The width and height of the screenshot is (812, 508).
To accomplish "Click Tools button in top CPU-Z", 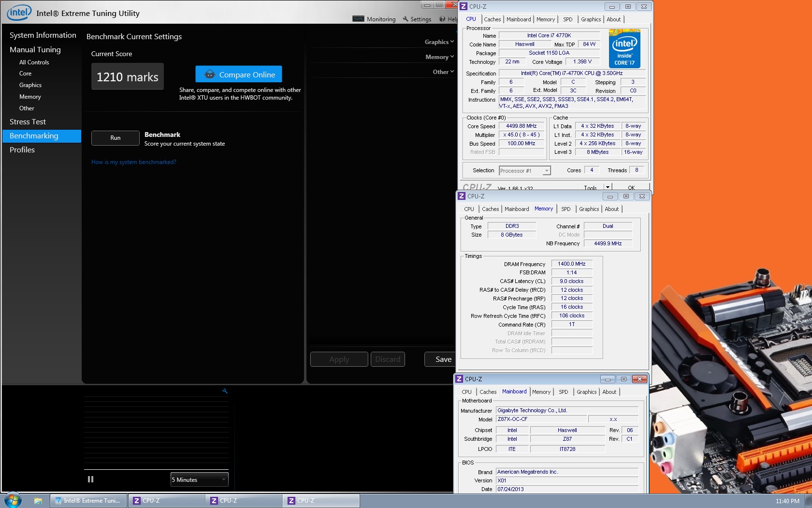I will coord(590,187).
